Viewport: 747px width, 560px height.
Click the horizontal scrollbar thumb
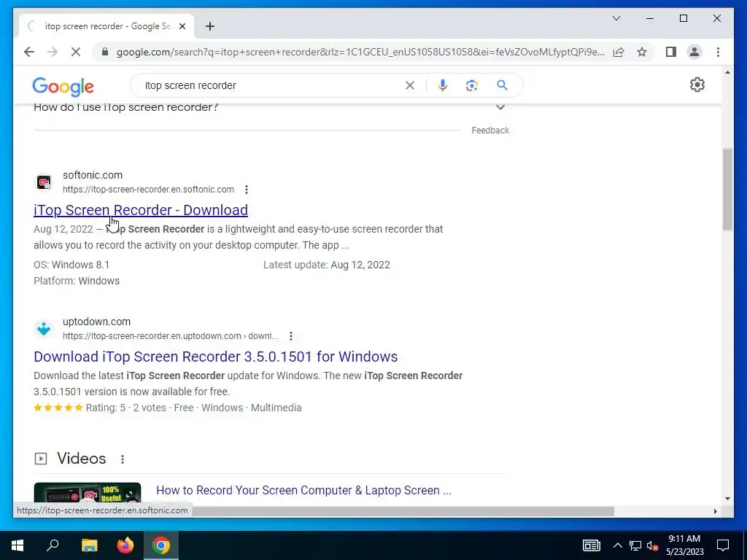tap(403, 511)
